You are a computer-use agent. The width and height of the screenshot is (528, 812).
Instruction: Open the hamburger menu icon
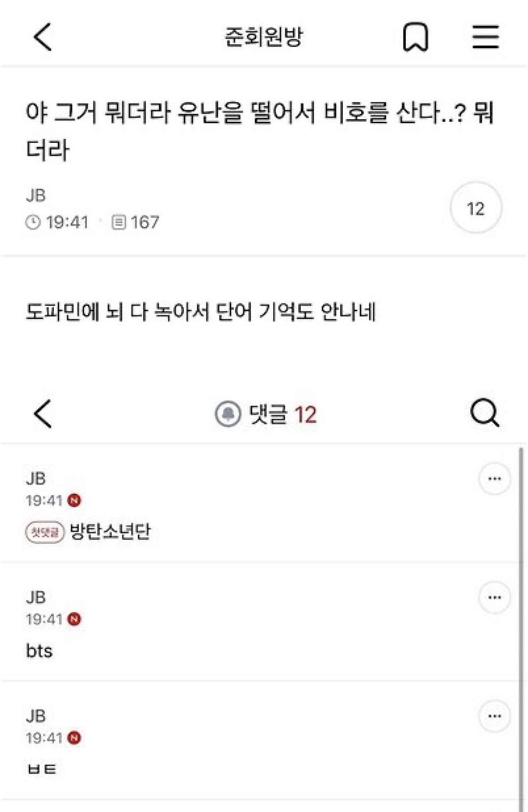[x=486, y=36]
